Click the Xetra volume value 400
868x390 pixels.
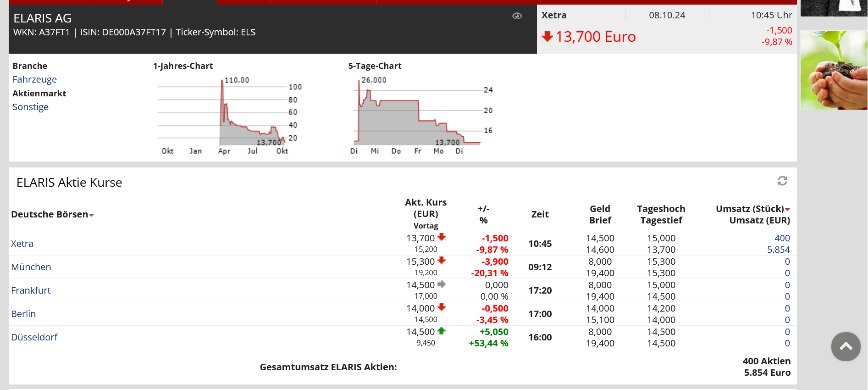782,238
